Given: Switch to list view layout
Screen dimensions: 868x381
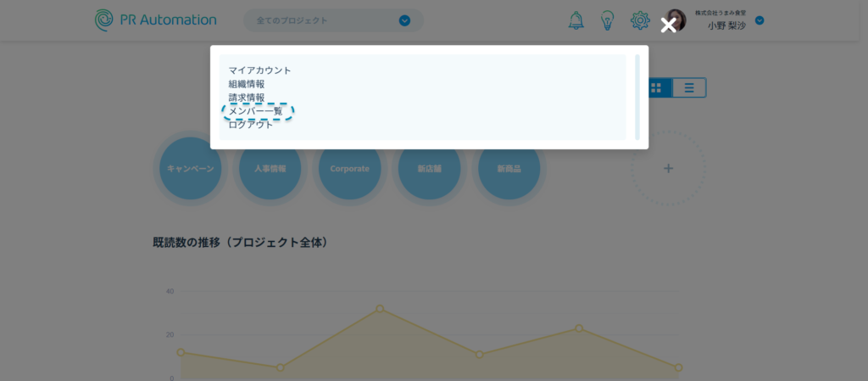Looking at the screenshot, I should point(689,87).
